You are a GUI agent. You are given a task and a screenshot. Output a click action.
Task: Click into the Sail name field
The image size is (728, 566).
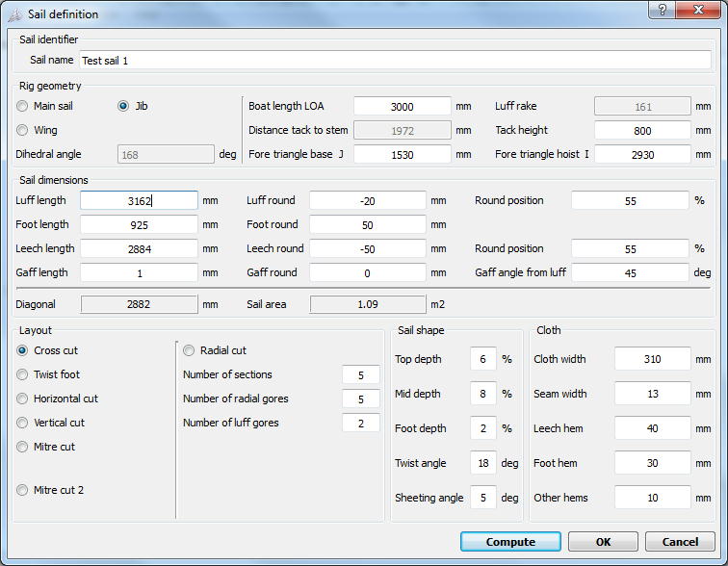395,60
